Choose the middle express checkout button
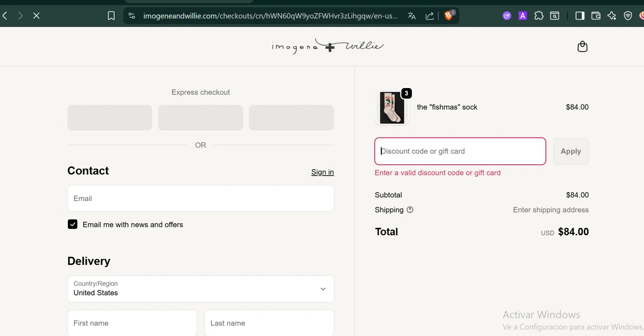This screenshot has width=644, height=336. (x=200, y=118)
